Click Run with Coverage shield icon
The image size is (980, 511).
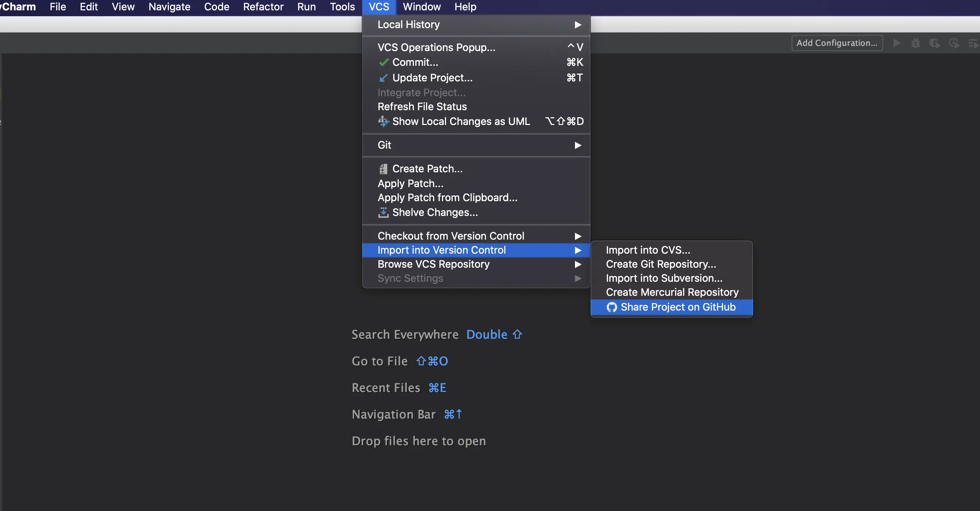934,43
